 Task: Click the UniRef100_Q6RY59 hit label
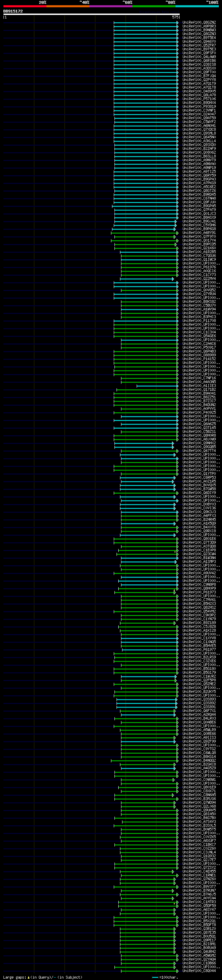coord(199,175)
